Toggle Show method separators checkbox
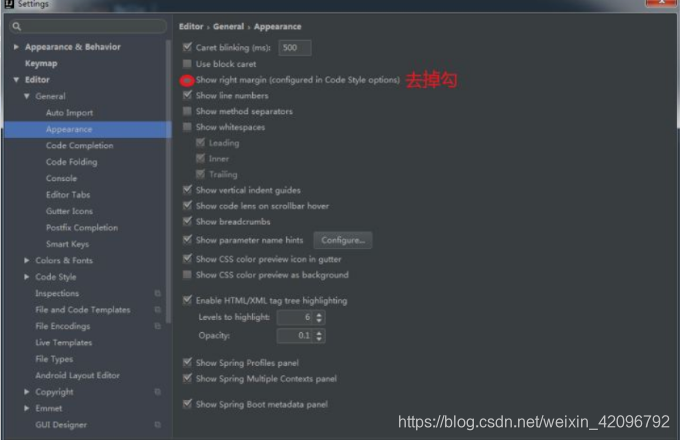Screen dimensions: 680x441 point(187,111)
